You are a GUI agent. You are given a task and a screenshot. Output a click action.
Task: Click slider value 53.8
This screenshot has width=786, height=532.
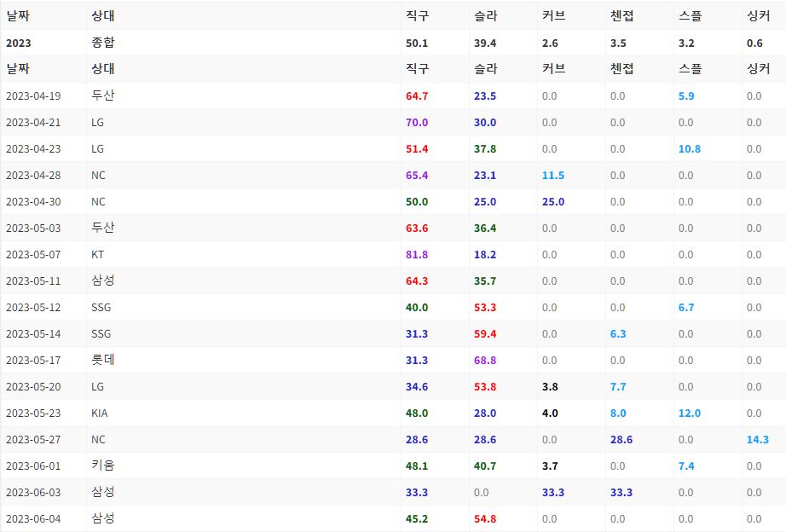485,387
